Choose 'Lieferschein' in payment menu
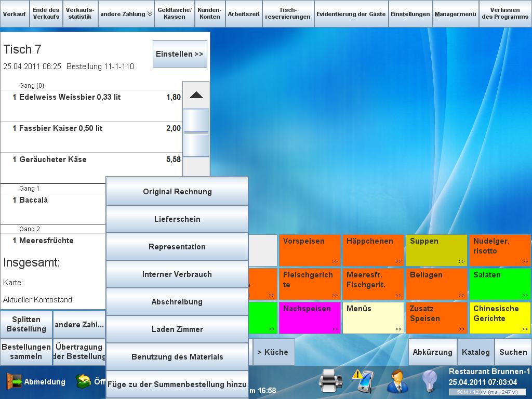The image size is (532, 399). (177, 219)
